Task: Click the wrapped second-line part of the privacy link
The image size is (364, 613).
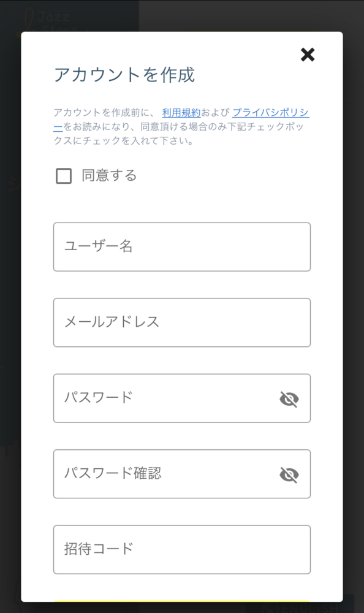Action: click(x=58, y=127)
